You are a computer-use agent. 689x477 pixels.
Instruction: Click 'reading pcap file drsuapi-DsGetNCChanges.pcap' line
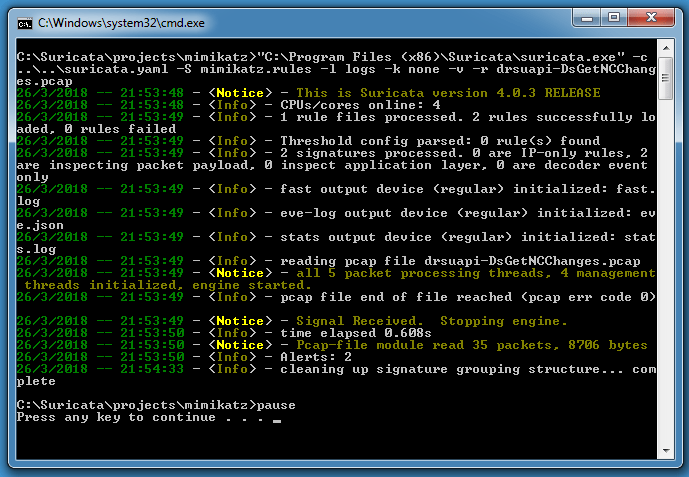click(460, 260)
